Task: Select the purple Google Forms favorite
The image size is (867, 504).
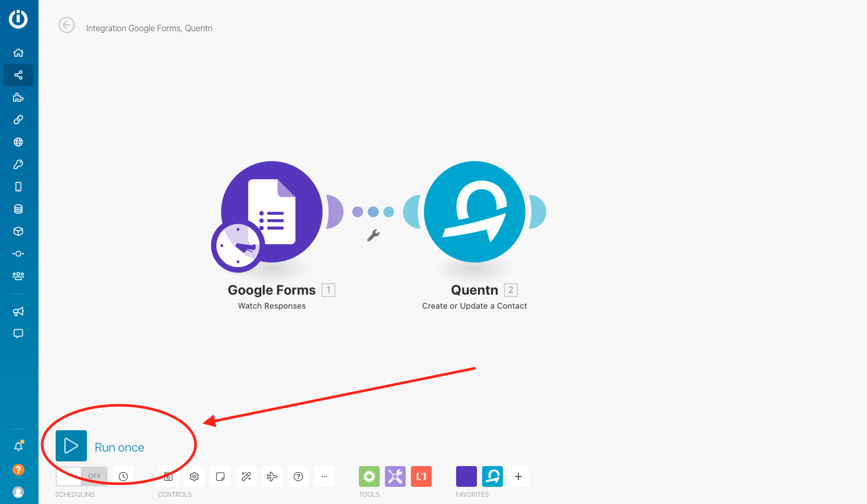Action: point(467,476)
